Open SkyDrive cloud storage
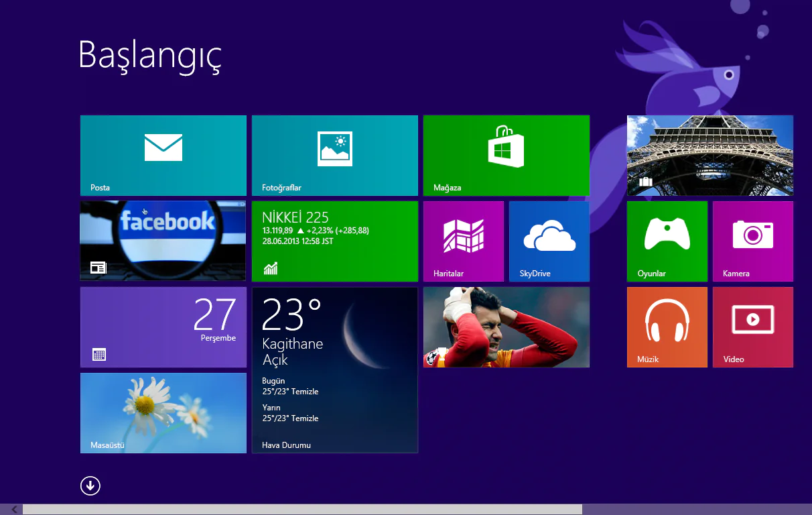812x515 pixels. [x=549, y=241]
